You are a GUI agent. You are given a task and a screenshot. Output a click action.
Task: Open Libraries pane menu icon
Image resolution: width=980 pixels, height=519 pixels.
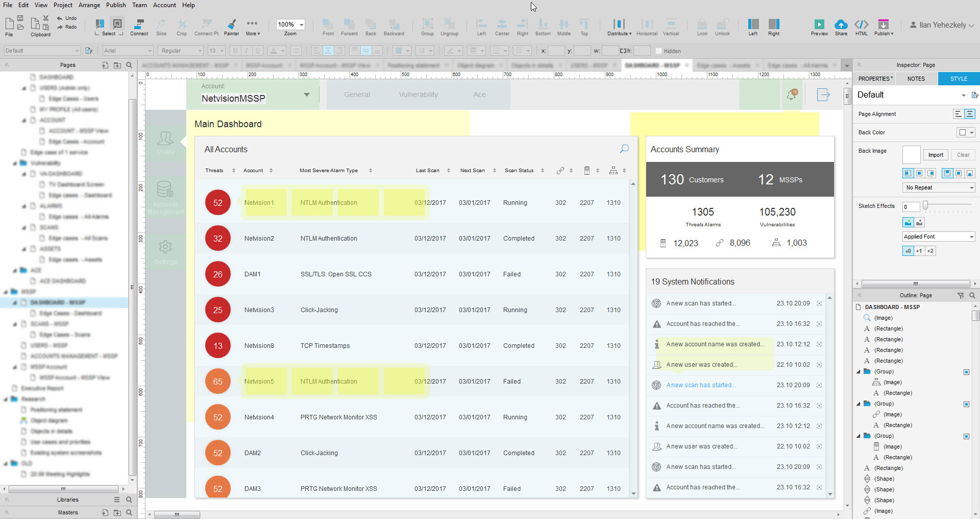[x=117, y=500]
